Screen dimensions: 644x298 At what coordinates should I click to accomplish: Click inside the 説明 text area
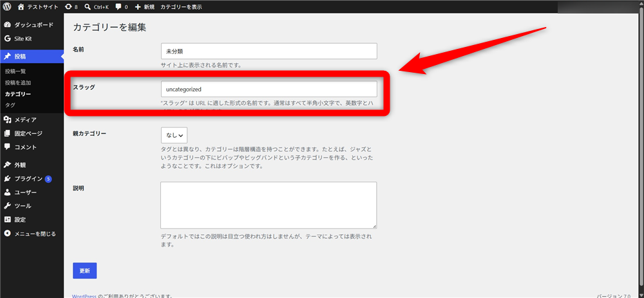269,205
